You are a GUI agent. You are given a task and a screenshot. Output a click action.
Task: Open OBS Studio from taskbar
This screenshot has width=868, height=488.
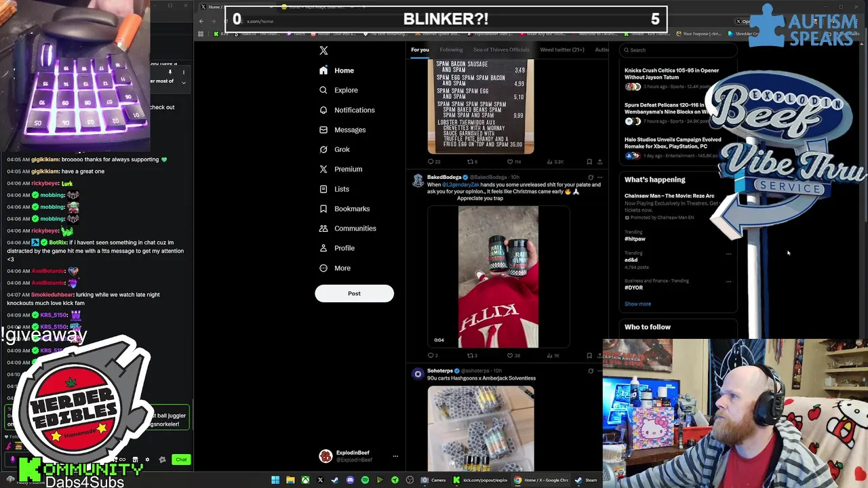tap(410, 481)
